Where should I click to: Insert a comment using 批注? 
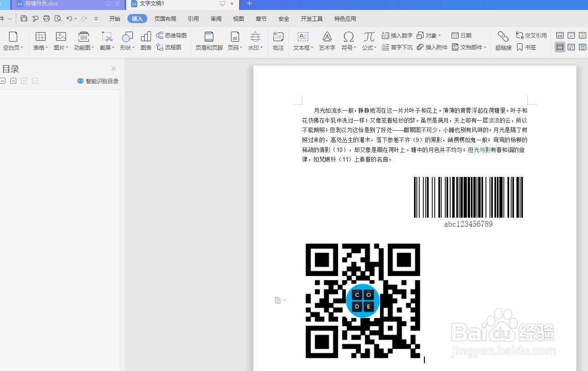[x=278, y=40]
